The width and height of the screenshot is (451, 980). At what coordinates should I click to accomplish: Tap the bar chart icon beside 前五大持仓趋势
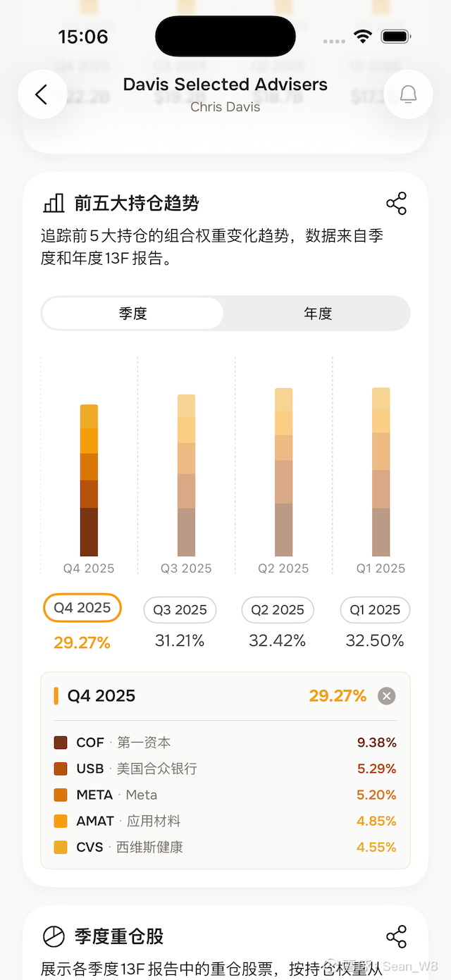pos(54,204)
